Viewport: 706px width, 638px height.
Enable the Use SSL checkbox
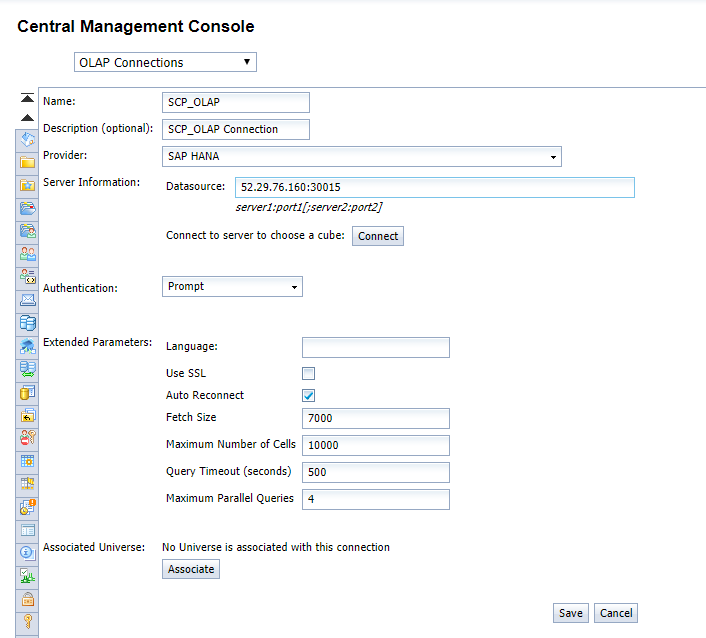[308, 373]
